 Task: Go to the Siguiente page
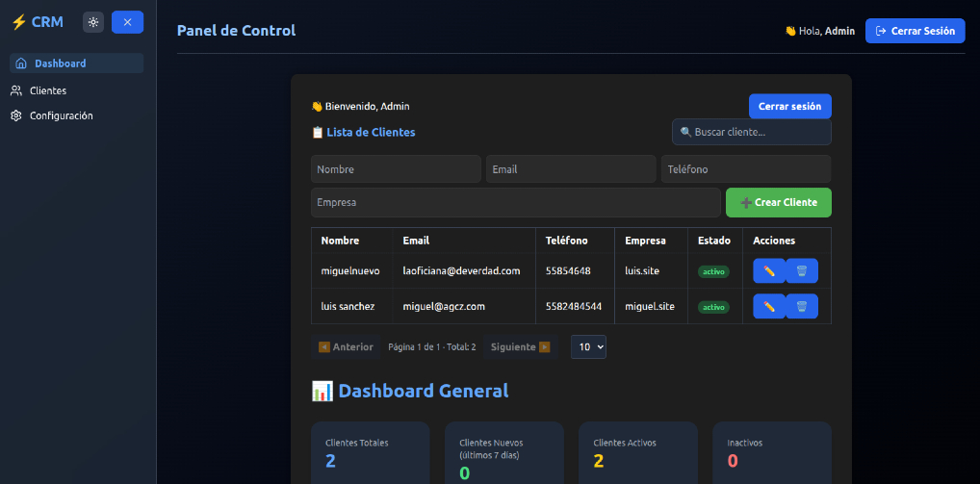(520, 346)
